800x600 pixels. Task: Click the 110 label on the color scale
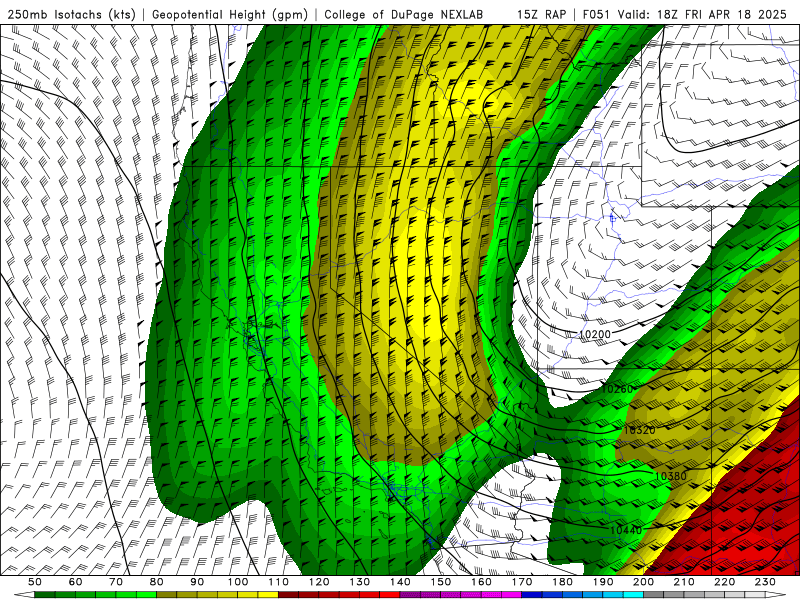[x=279, y=582]
